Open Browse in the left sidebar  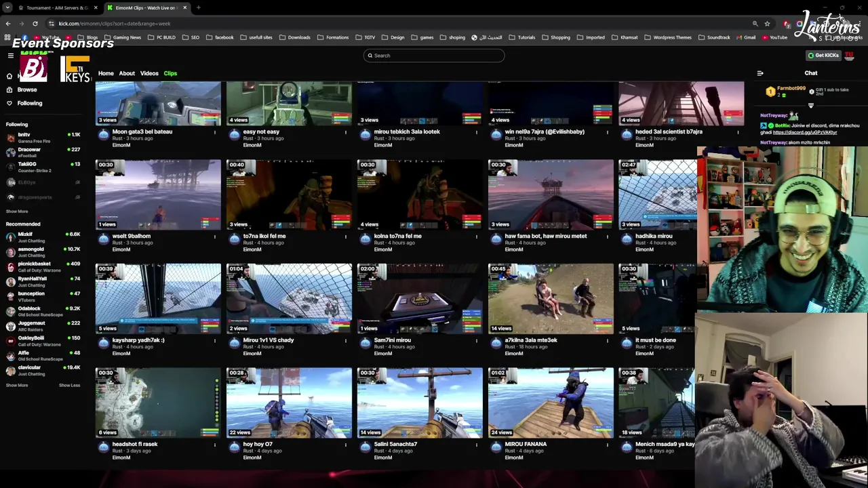coord(27,89)
